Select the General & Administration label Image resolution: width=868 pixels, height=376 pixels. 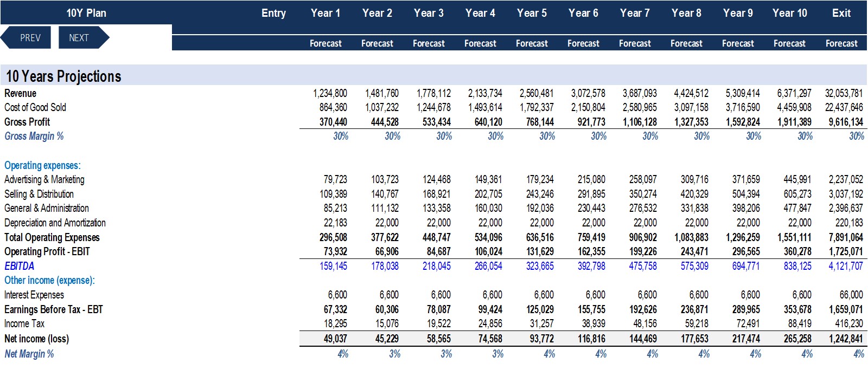tap(47, 208)
